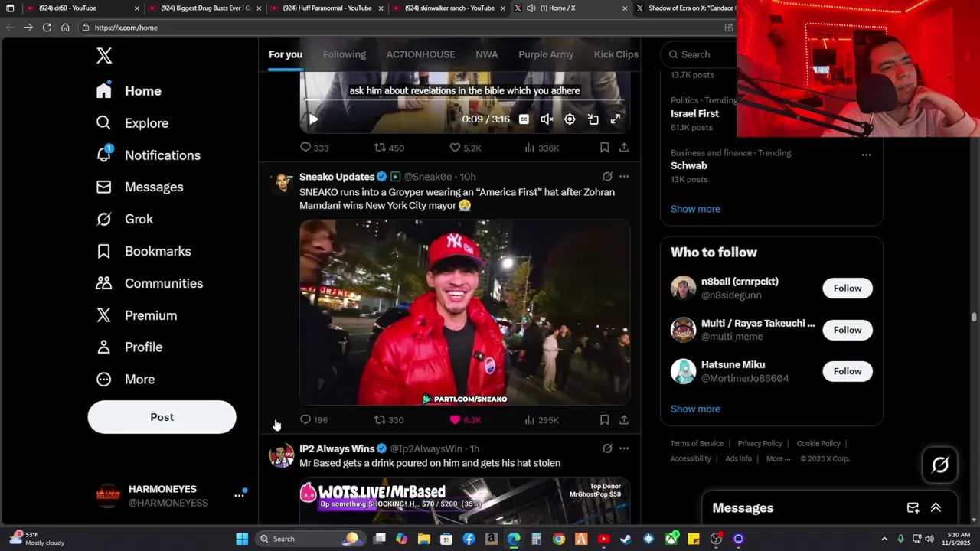The height and width of the screenshot is (551, 980).
Task: Reload the browser page
Action: pos(47,28)
